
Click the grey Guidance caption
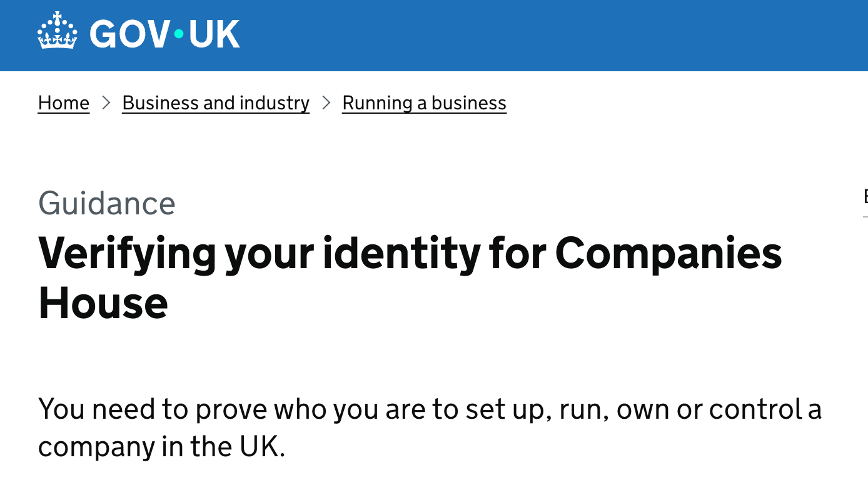(x=107, y=203)
